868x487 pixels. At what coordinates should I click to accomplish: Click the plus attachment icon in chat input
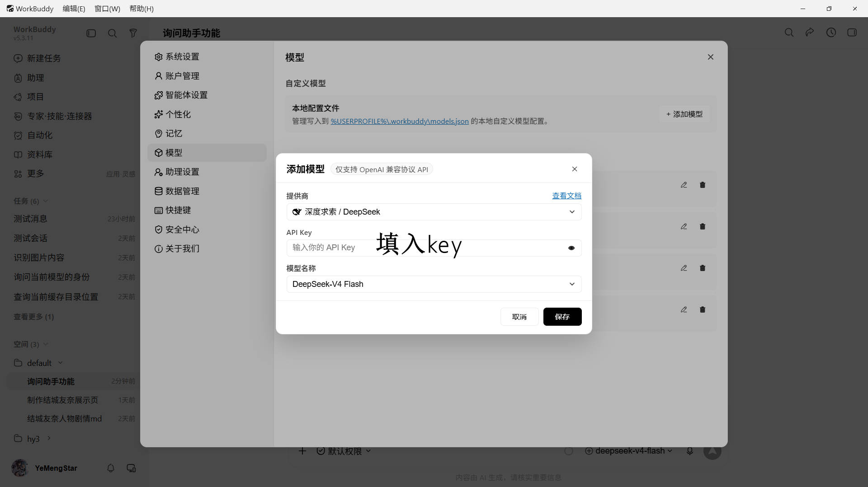tap(302, 451)
